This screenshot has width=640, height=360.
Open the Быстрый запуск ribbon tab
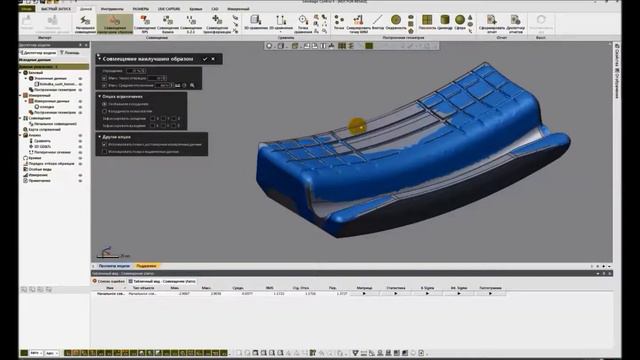click(x=56, y=9)
